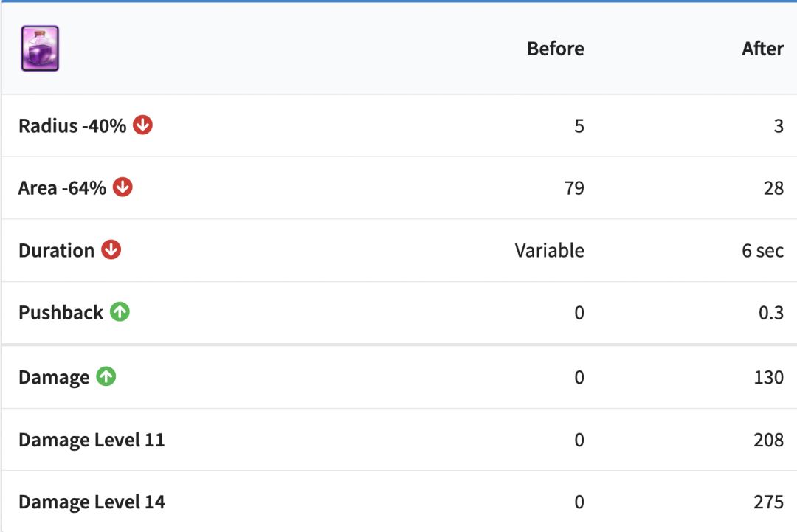The image size is (797, 532).
Task: Click the Damage Level 14 label
Action: point(92,502)
